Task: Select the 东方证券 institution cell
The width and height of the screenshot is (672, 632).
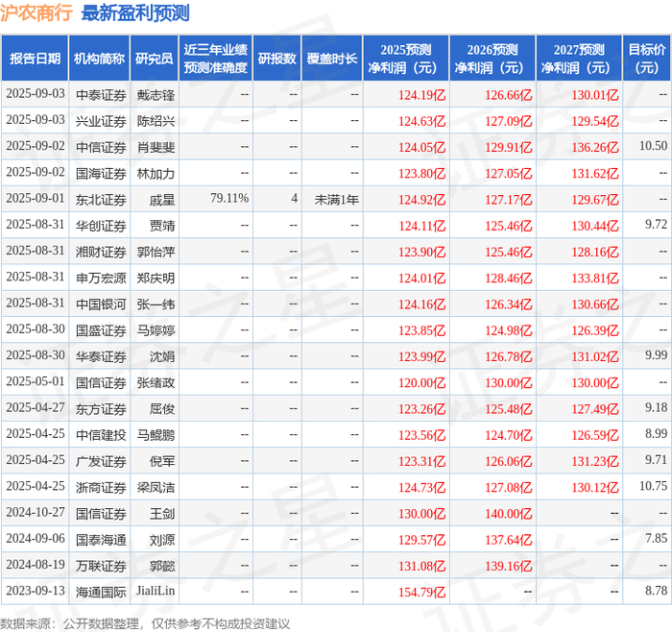Action: [101, 408]
